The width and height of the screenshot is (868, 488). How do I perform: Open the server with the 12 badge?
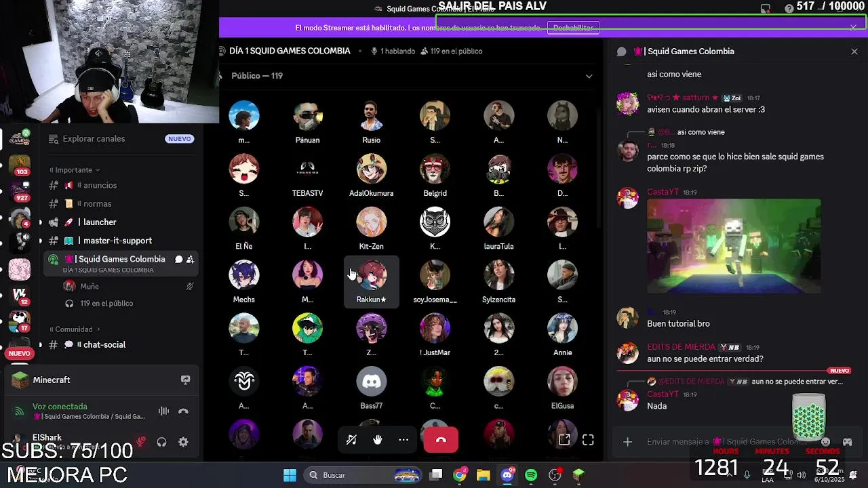click(x=20, y=296)
